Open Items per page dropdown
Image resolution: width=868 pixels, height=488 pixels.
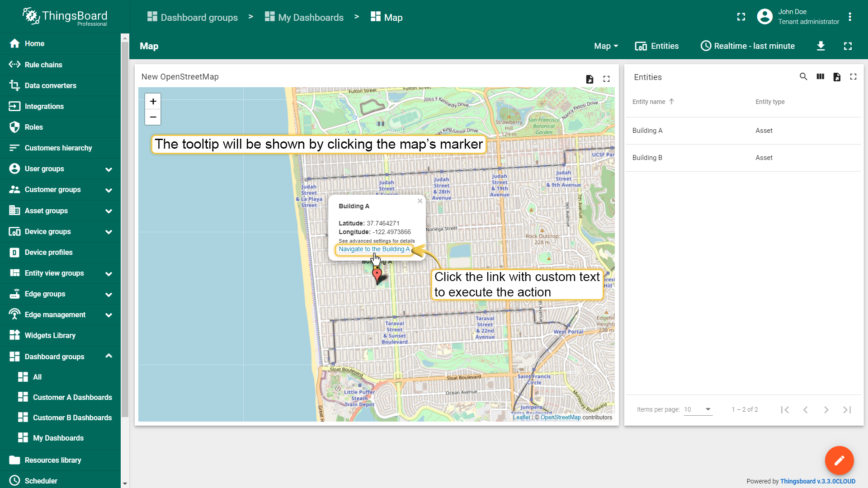698,409
